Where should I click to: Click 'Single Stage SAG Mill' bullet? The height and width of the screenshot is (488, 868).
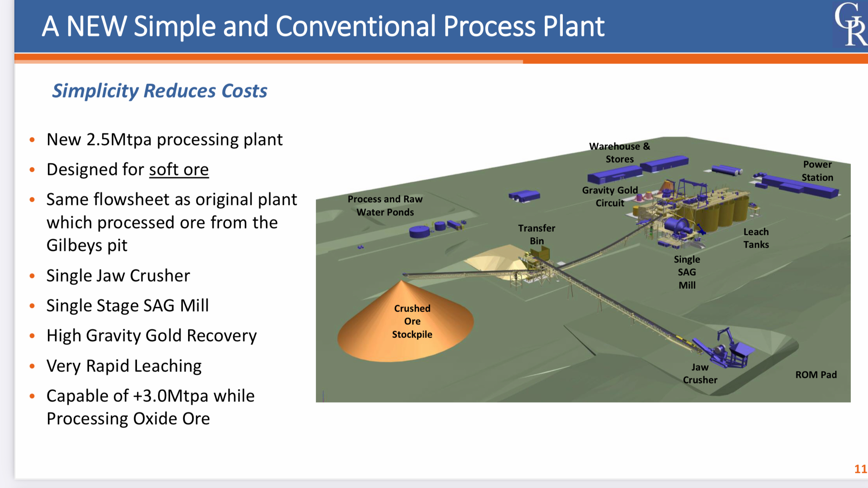[127, 305]
